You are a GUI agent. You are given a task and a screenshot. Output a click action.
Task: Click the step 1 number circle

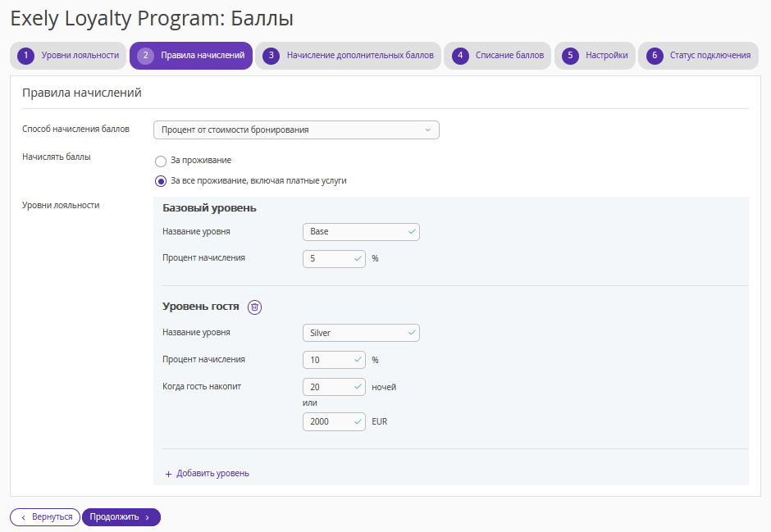pos(25,56)
